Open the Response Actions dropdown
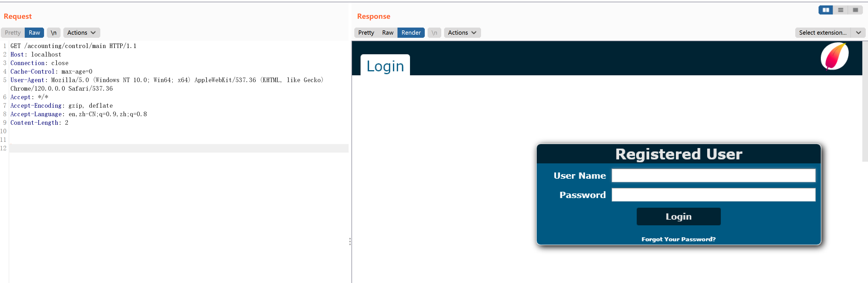The width and height of the screenshot is (868, 283). (x=462, y=33)
